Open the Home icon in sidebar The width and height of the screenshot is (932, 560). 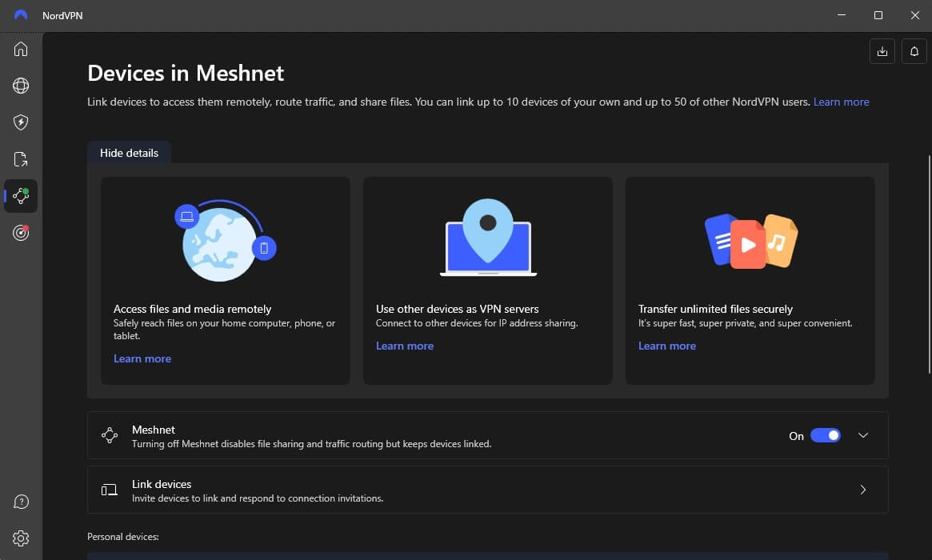pos(21,49)
